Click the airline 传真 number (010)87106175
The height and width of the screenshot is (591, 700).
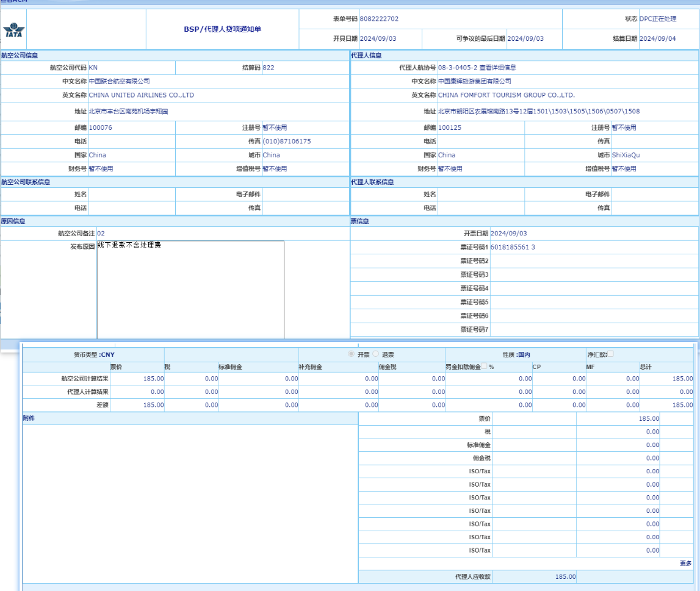287,141
